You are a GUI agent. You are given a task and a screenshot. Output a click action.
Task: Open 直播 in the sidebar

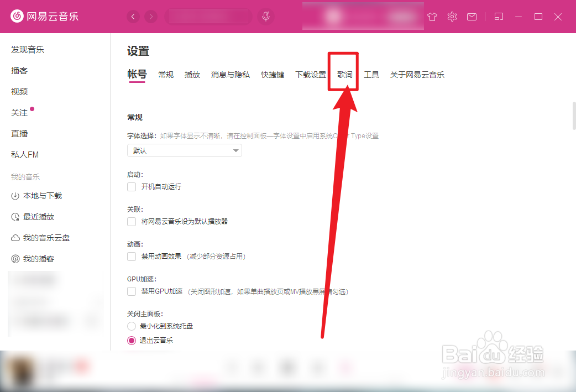click(x=19, y=133)
